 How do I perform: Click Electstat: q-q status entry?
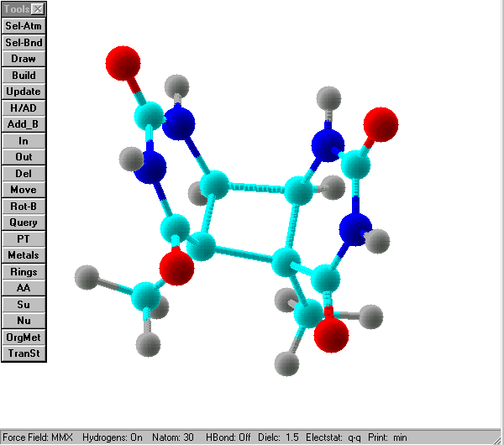333,437
